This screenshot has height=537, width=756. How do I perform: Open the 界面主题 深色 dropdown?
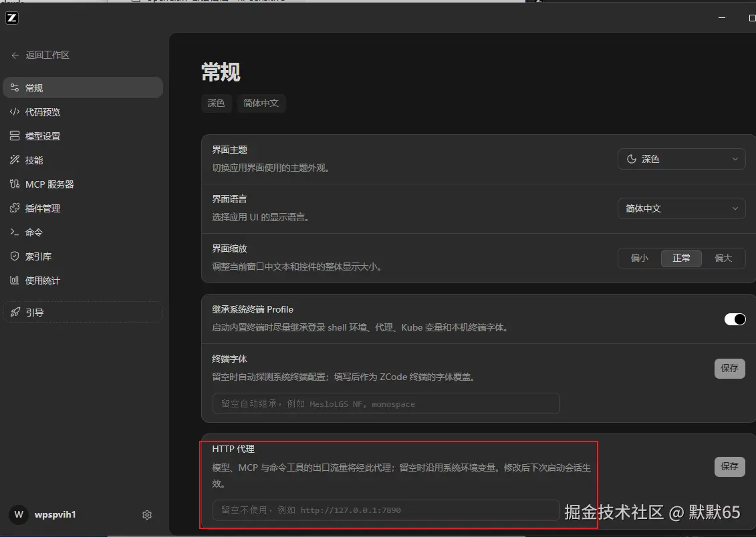coord(681,159)
